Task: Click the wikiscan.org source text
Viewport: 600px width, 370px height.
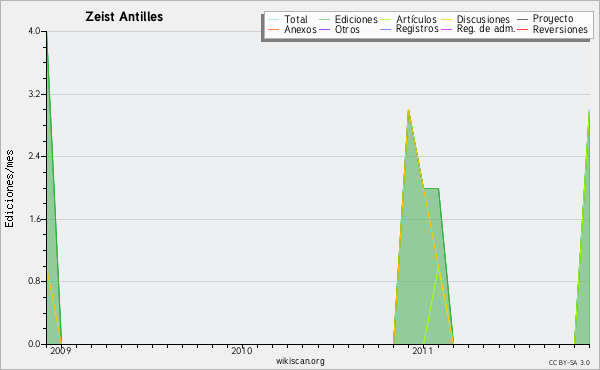Action: point(300,361)
